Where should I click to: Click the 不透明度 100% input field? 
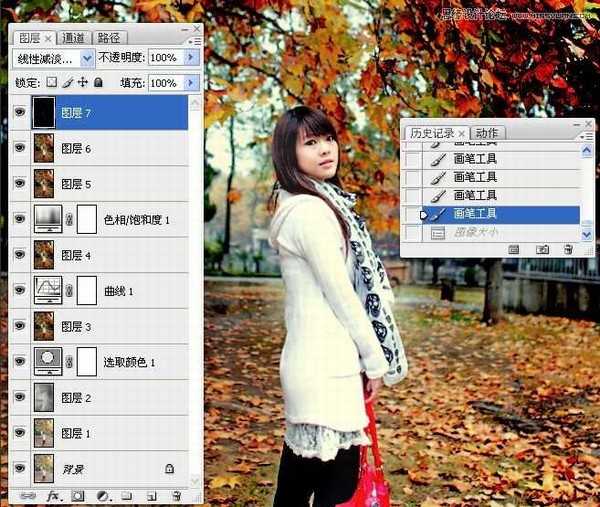(166, 57)
